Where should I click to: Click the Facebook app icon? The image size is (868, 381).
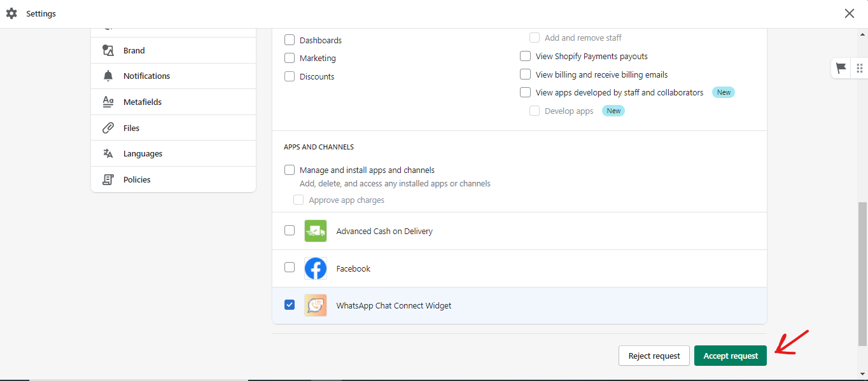click(x=316, y=268)
